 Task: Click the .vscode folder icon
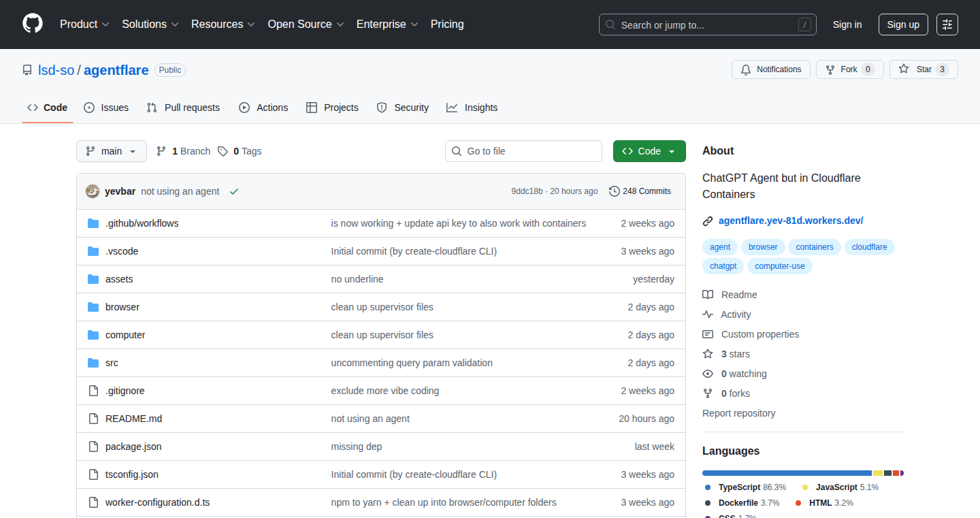pyautogui.click(x=93, y=251)
